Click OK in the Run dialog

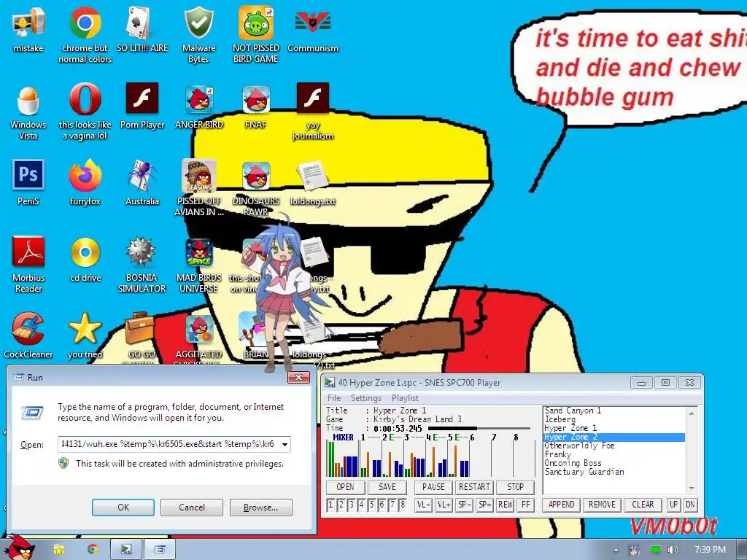tap(123, 507)
